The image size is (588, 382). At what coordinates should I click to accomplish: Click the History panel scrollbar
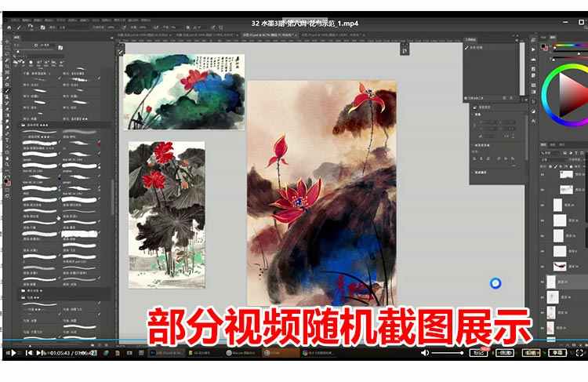tap(522, 68)
